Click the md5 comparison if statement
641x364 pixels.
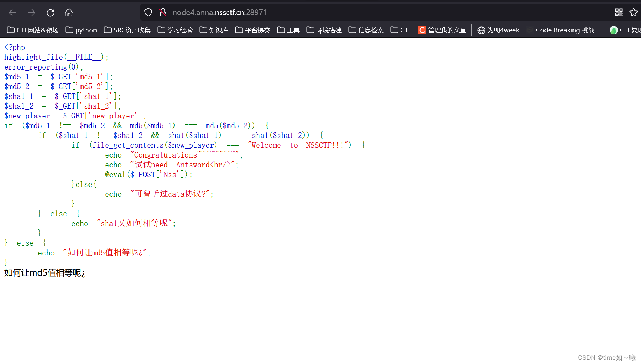(137, 126)
